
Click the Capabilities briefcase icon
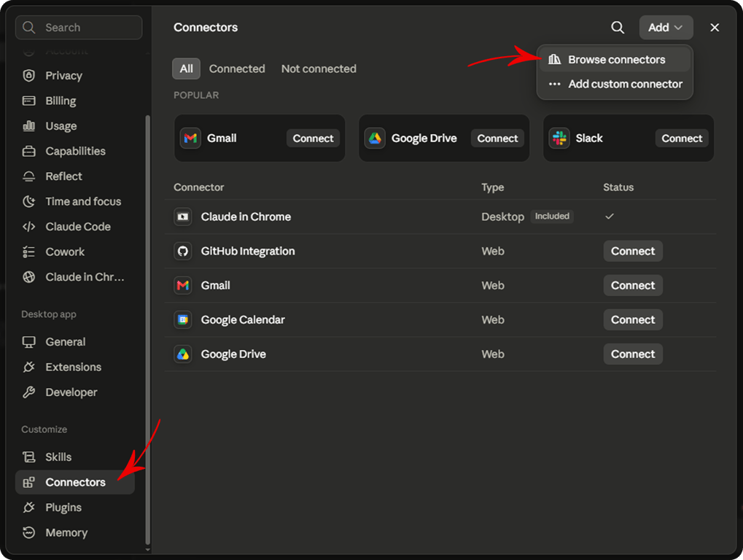tap(29, 151)
